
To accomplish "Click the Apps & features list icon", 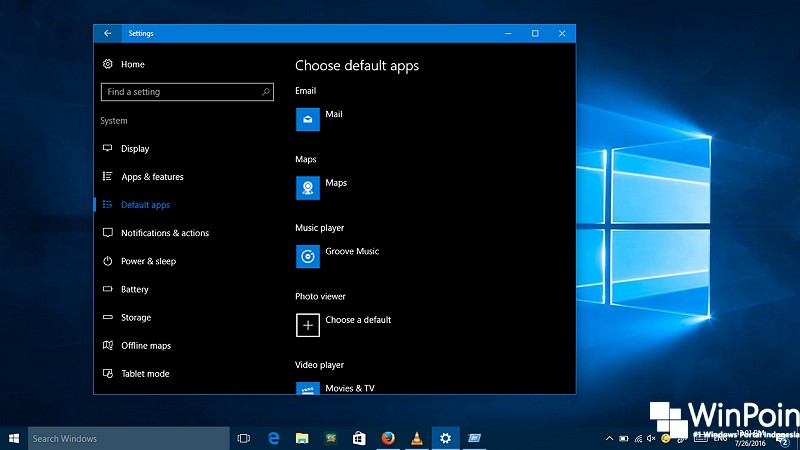I will [107, 176].
